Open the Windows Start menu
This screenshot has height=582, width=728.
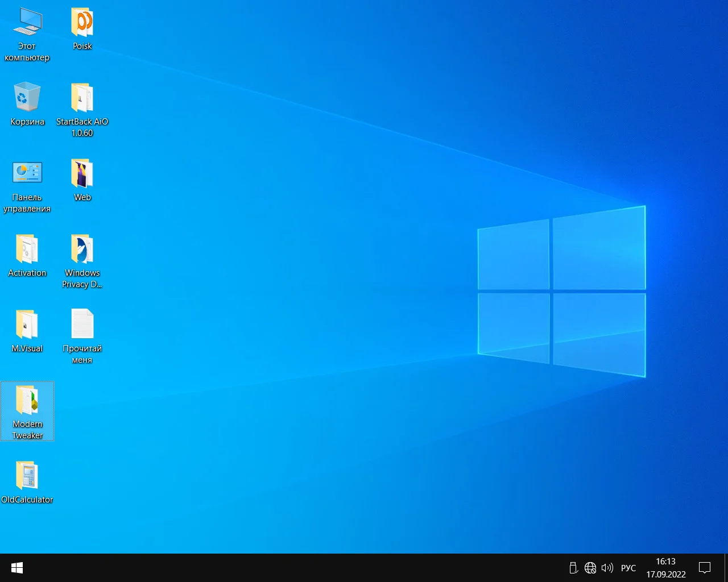[17, 568]
